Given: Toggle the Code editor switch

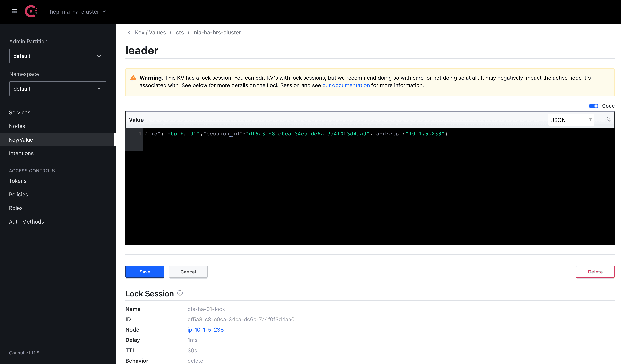Looking at the screenshot, I should [x=593, y=106].
